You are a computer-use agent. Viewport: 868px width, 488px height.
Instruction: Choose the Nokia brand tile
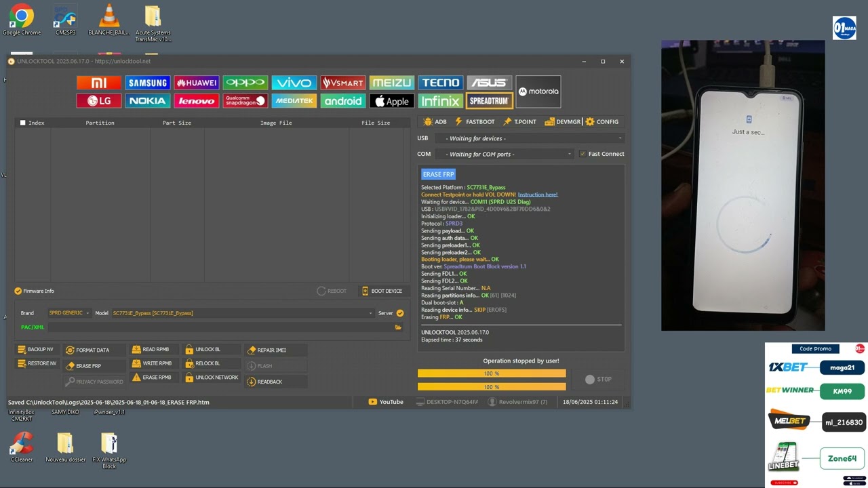coord(148,101)
